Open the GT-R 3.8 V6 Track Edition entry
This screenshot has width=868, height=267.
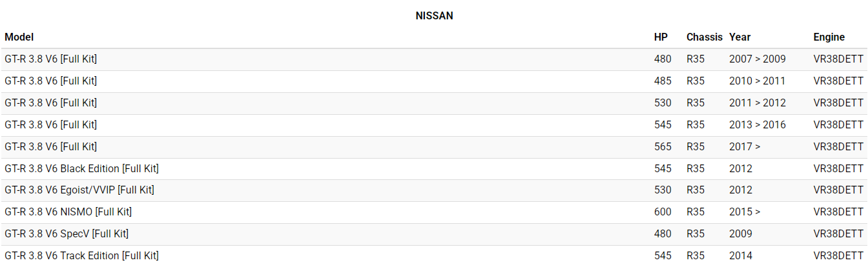(81, 255)
